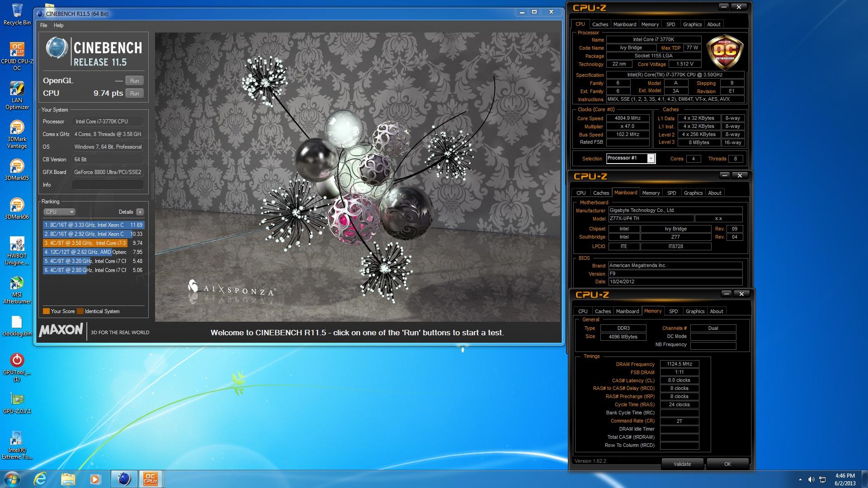Select clocklog.bin file on desktop
Screen dimensions: 868x488
tap(17, 325)
